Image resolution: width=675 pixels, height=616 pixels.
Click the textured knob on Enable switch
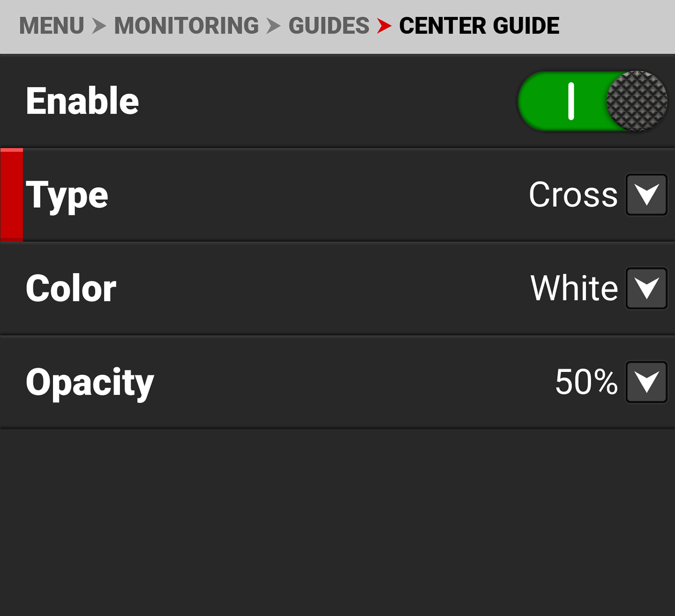click(x=637, y=101)
